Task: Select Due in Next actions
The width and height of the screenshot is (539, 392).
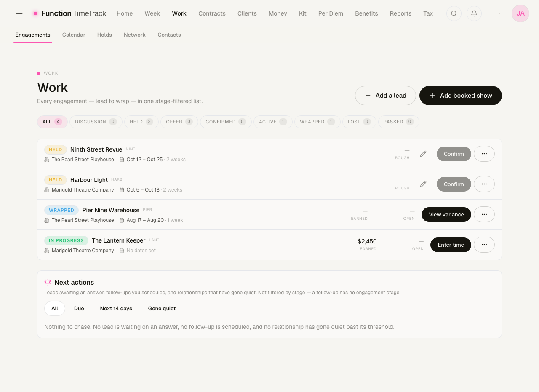Action: [x=79, y=308]
